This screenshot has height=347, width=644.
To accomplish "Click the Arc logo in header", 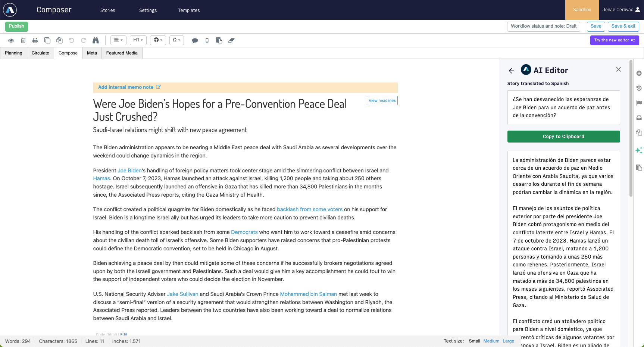I will tap(10, 10).
